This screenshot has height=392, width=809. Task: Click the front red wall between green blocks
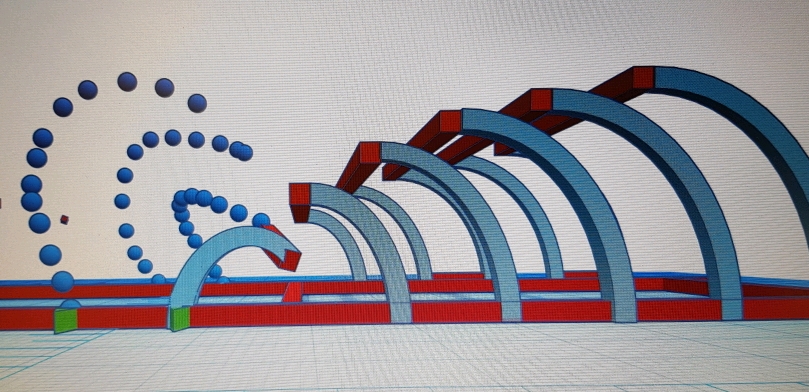(123, 317)
